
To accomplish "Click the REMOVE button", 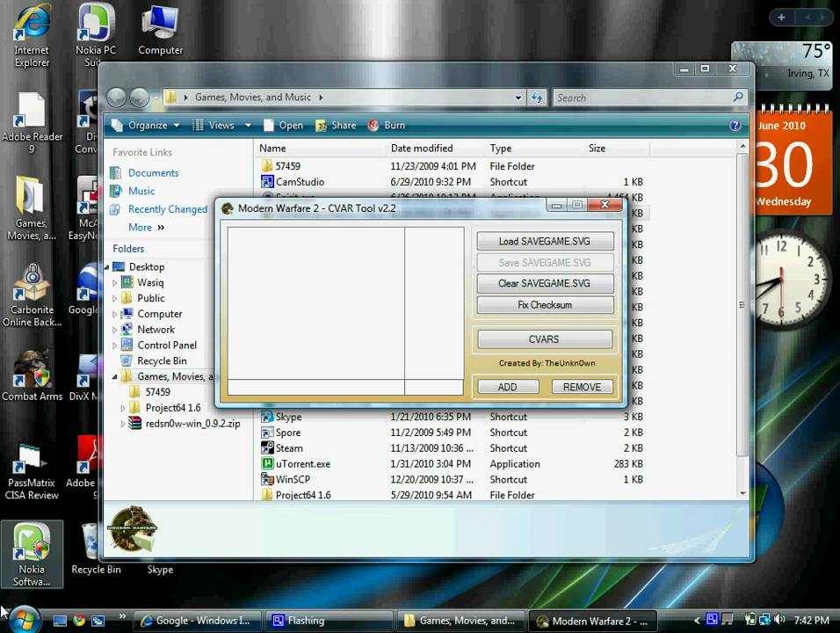I will pyautogui.click(x=582, y=387).
